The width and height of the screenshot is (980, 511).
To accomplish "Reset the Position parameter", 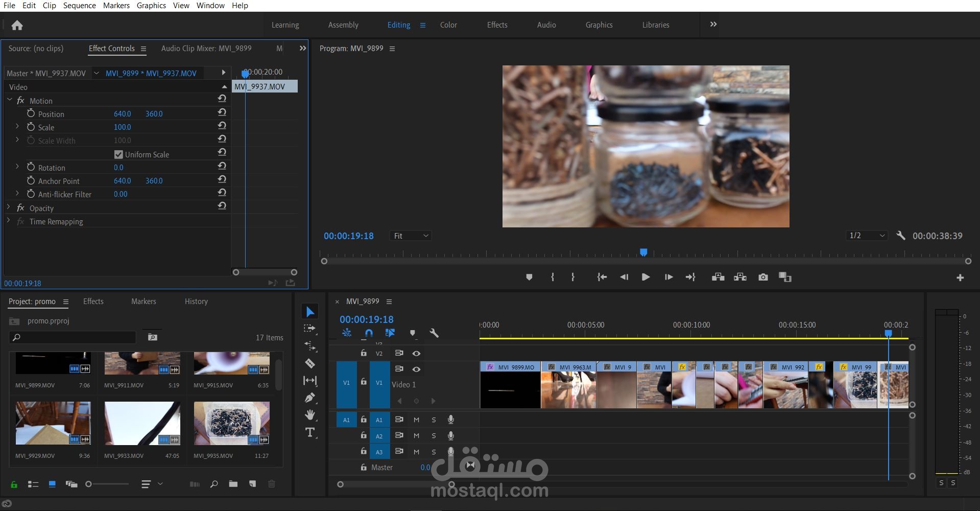I will click(222, 112).
